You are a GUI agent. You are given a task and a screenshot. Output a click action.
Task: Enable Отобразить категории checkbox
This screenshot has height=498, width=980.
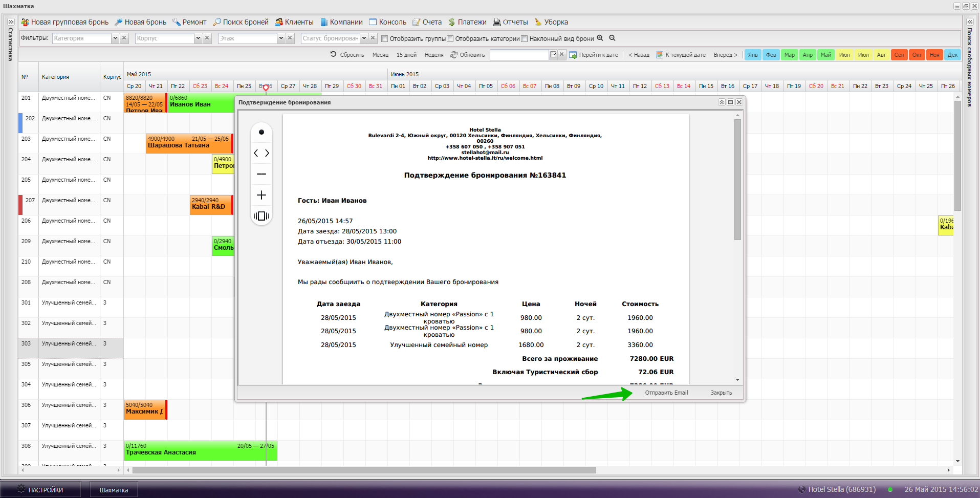click(450, 38)
